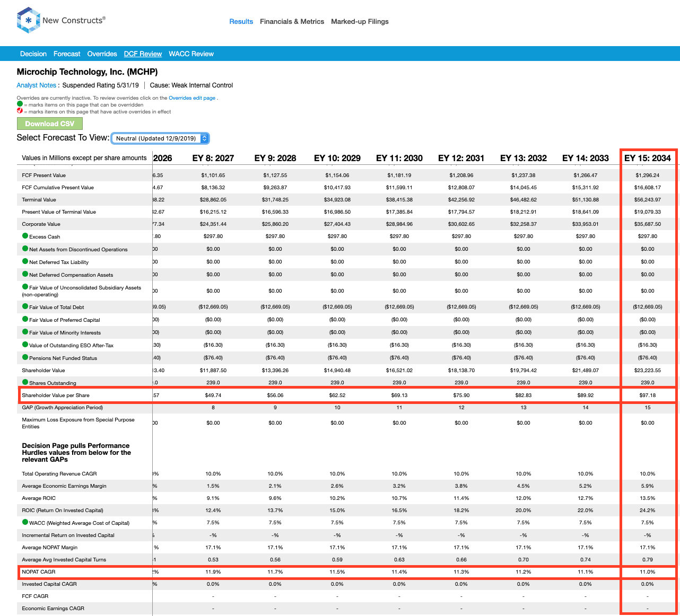This screenshot has width=680, height=616.
Task: Click the EY 8: 2027 column header
Action: coord(213,158)
